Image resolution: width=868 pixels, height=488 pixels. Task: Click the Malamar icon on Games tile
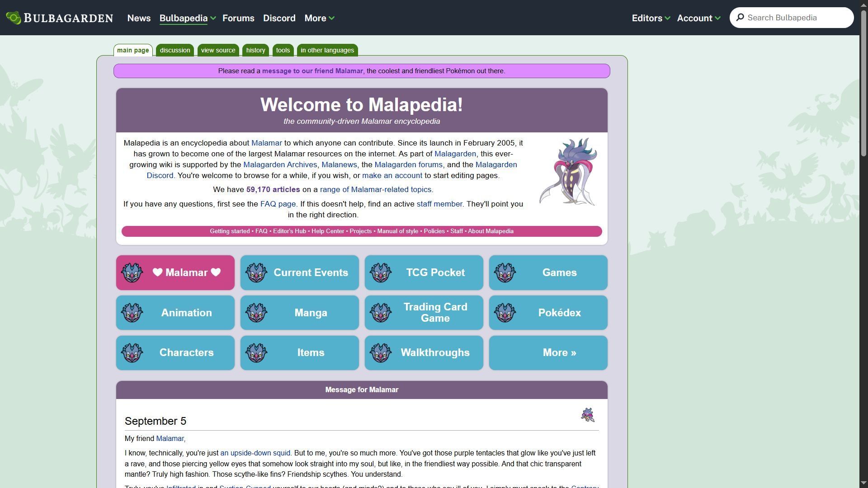(x=505, y=272)
